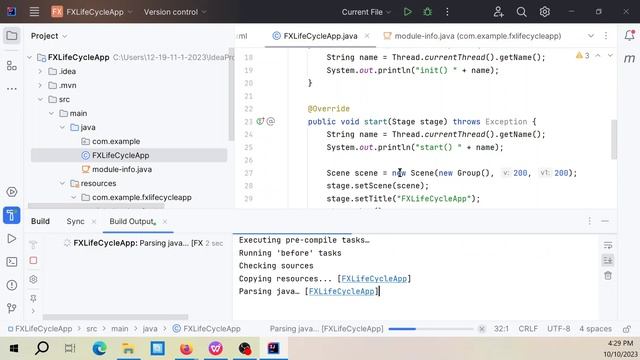640x360 pixels.
Task: Open the Problems tool window
Action: 12,285
